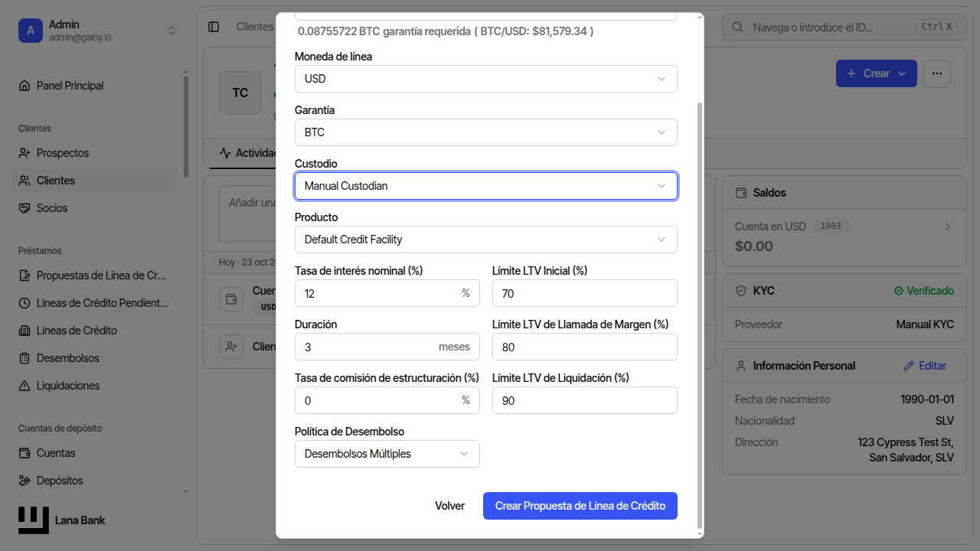
Task: Click the Prospectos sidebar icon
Action: [x=24, y=153]
